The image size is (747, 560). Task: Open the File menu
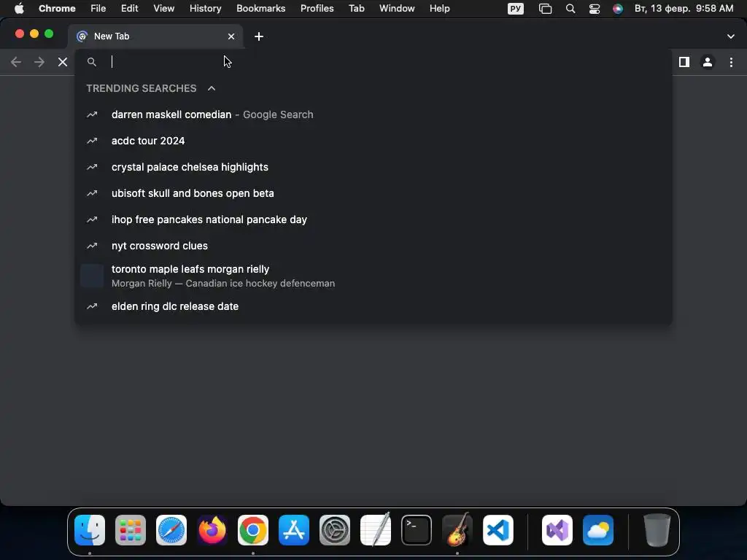tap(98, 9)
